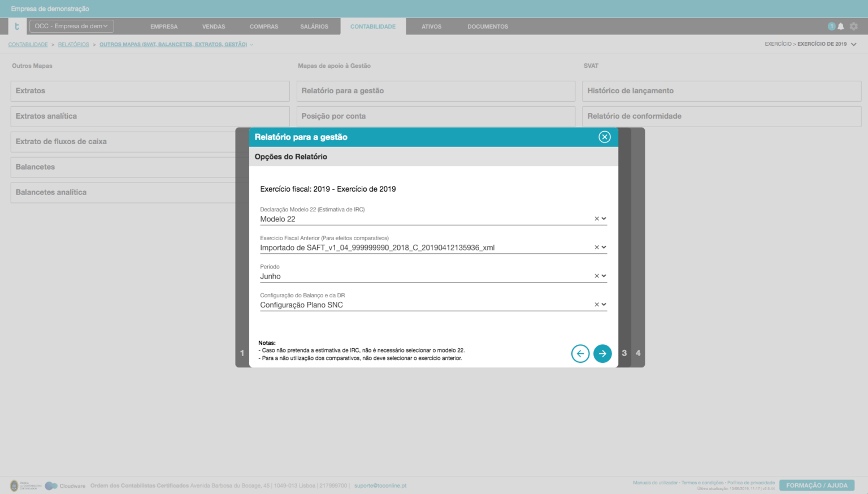Clear the Junho period using the × icon
The width and height of the screenshot is (868, 494).
pos(596,275)
